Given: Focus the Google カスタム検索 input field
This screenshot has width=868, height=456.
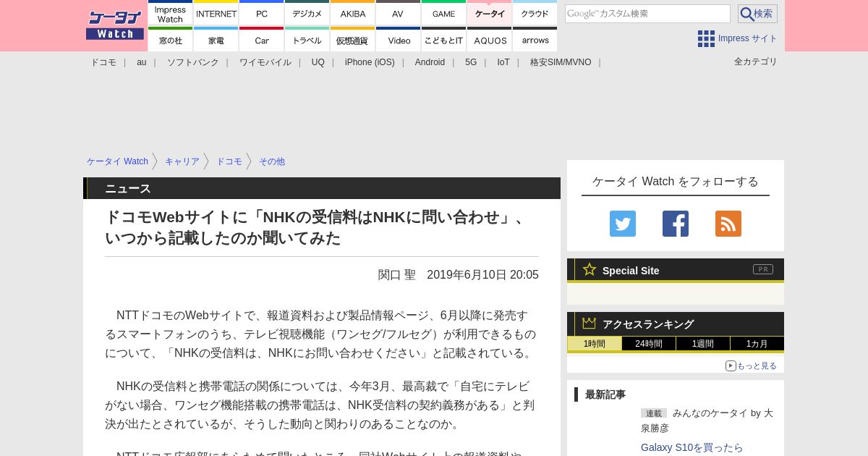Looking at the screenshot, I should point(647,14).
